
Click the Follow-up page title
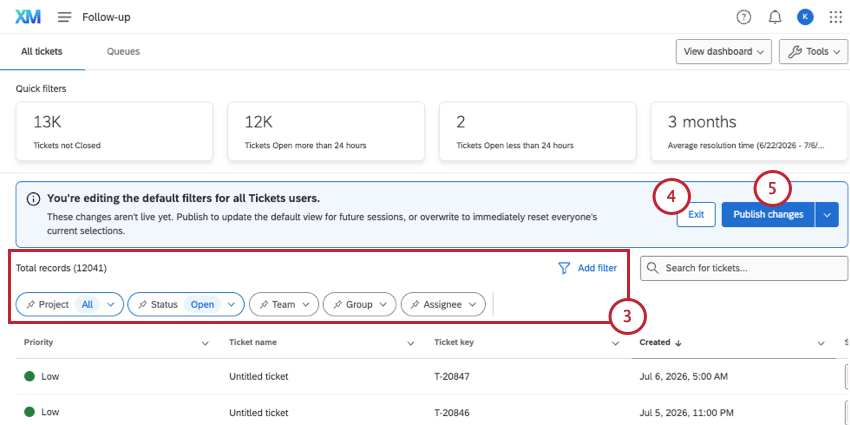tap(106, 17)
